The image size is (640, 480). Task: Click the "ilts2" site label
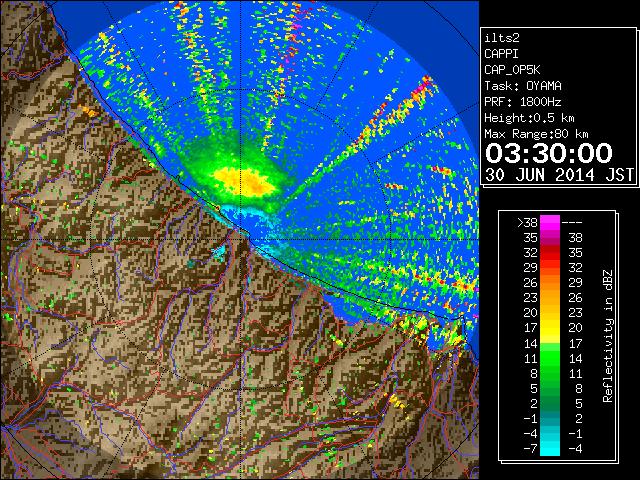point(502,38)
